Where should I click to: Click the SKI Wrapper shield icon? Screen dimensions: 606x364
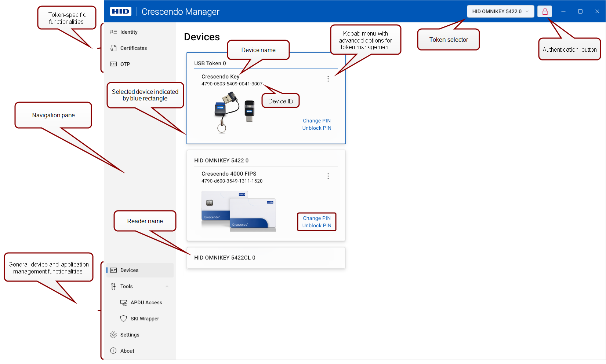point(124,319)
